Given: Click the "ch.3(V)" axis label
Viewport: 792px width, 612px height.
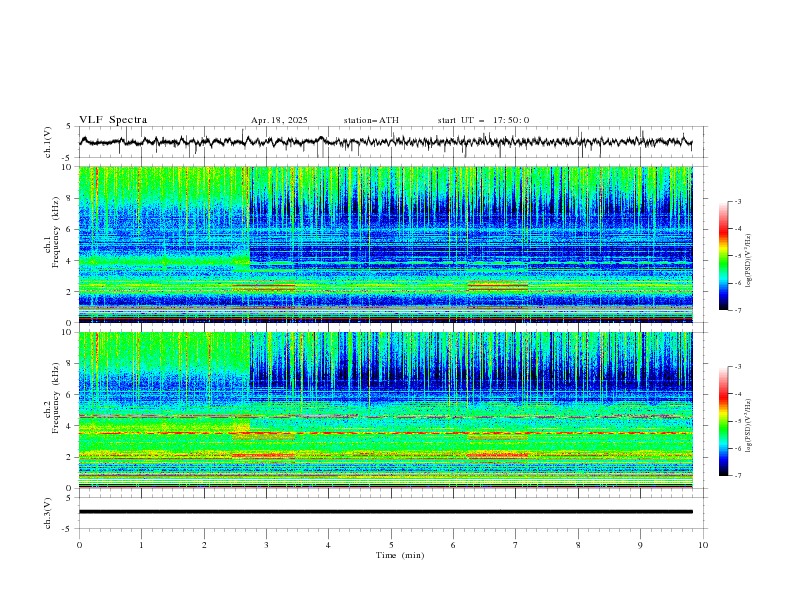Looking at the screenshot, I should 48,513.
